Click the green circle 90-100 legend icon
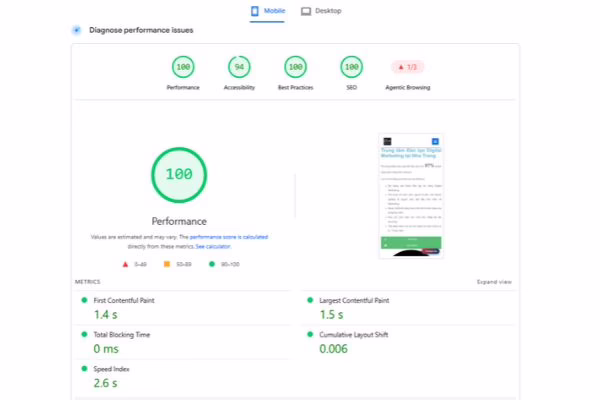 click(212, 264)
